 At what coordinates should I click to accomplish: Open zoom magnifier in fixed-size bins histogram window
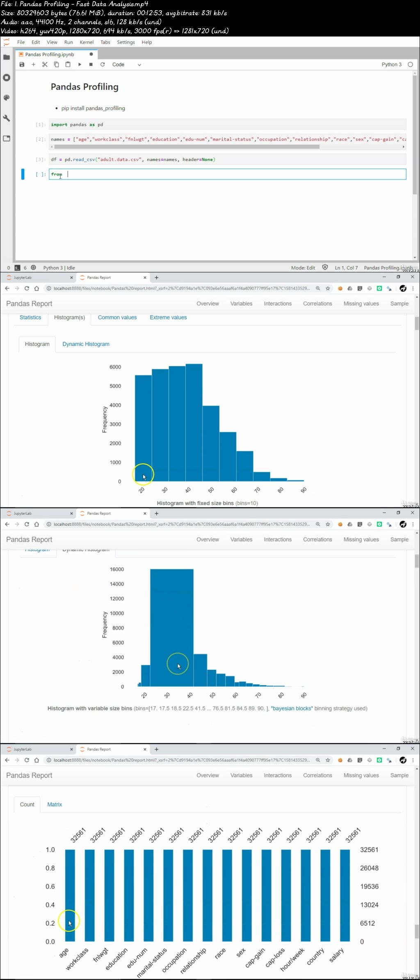[x=318, y=288]
